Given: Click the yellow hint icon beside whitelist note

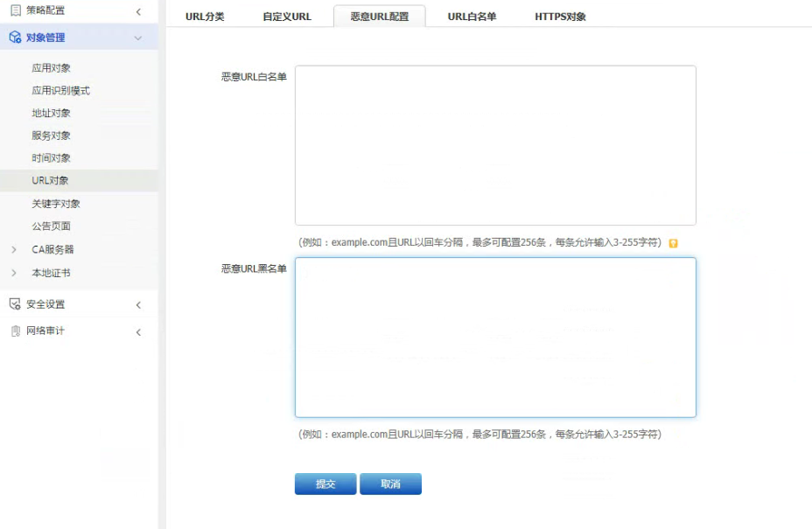Looking at the screenshot, I should pyautogui.click(x=673, y=243).
